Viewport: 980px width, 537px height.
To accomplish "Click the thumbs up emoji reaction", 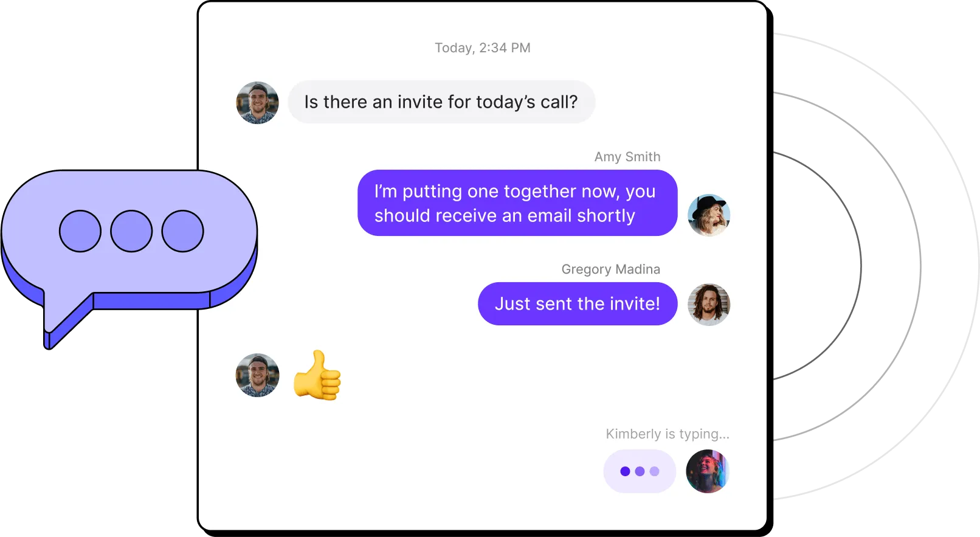I will pyautogui.click(x=317, y=375).
